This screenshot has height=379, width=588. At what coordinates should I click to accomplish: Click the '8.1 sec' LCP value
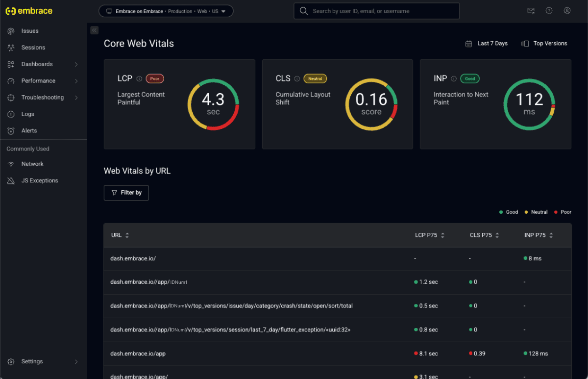click(x=426, y=354)
